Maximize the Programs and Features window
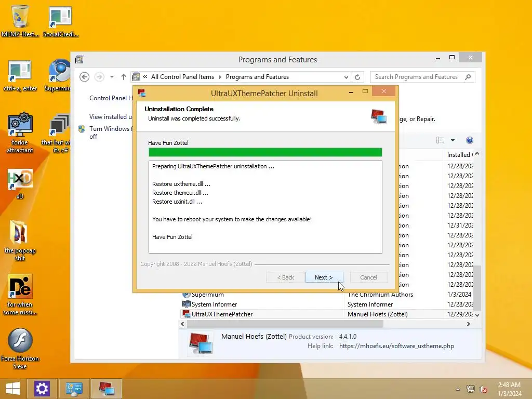The image size is (532, 399). point(452,58)
